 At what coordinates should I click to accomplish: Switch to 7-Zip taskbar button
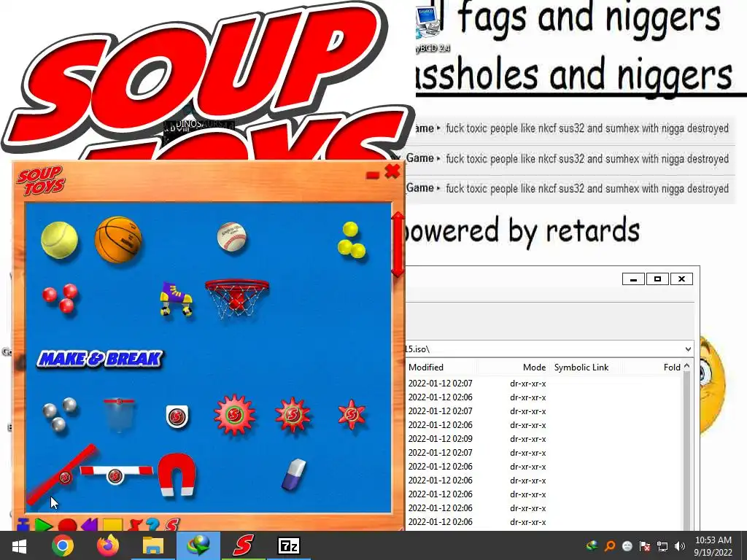point(289,546)
